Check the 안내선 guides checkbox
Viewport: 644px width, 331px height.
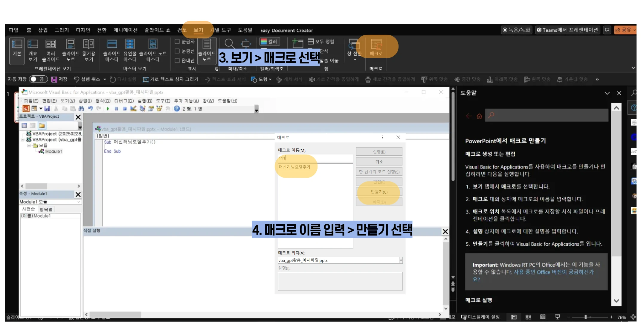pos(177,61)
